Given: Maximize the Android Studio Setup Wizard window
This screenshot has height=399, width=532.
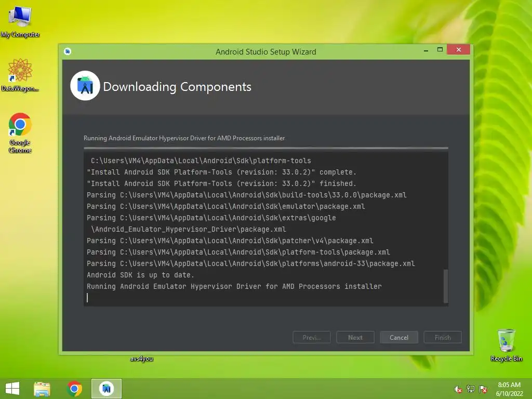Looking at the screenshot, I should point(440,49).
